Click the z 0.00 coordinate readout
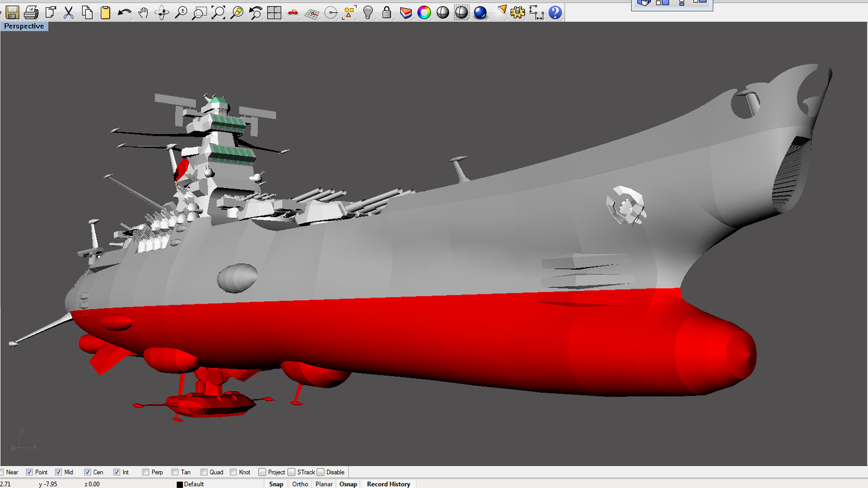Viewport: 868px width, 488px height. click(x=92, y=484)
